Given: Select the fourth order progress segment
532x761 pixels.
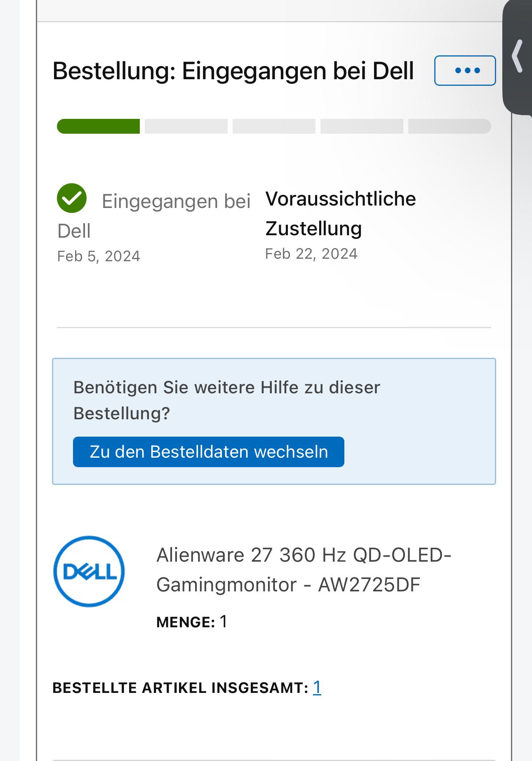Looking at the screenshot, I should [x=362, y=126].
